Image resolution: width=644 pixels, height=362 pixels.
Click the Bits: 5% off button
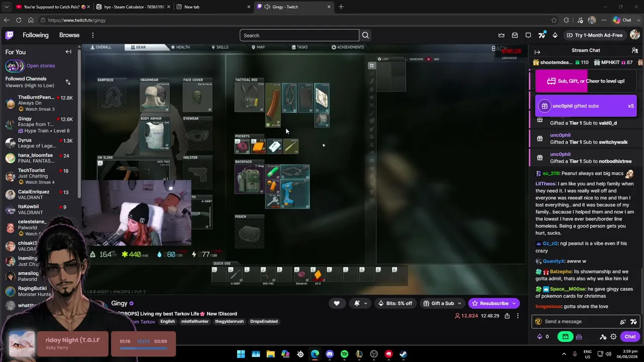point(395,303)
